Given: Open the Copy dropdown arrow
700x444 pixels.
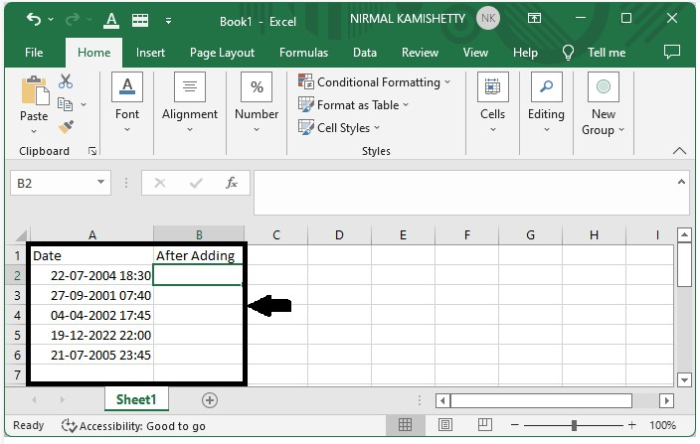Looking at the screenshot, I should (x=83, y=104).
